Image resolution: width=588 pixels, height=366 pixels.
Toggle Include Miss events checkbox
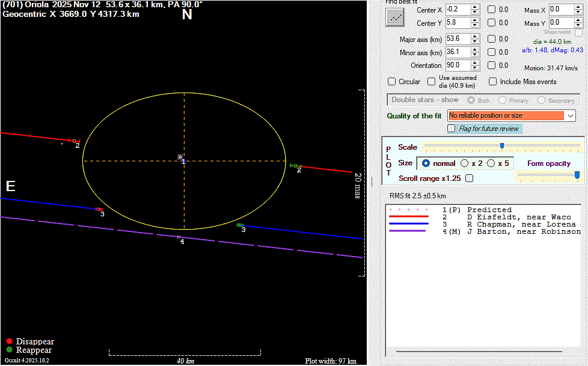pyautogui.click(x=493, y=82)
